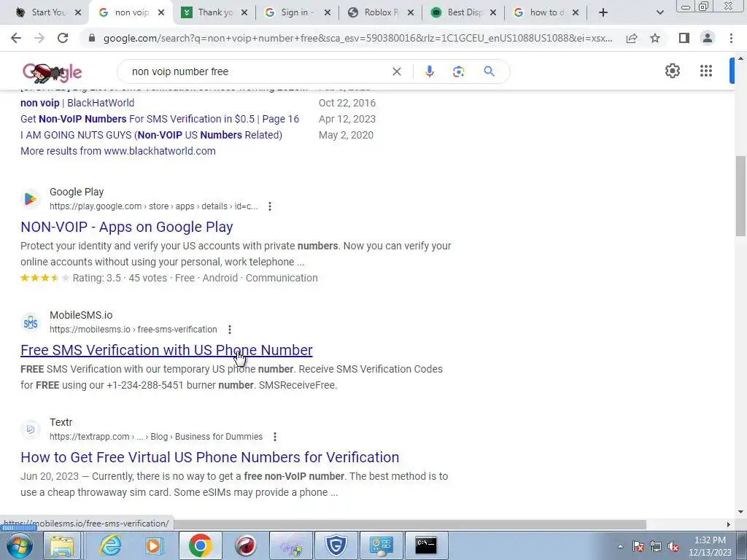Open options for MobileSMS.io result

pyautogui.click(x=230, y=330)
